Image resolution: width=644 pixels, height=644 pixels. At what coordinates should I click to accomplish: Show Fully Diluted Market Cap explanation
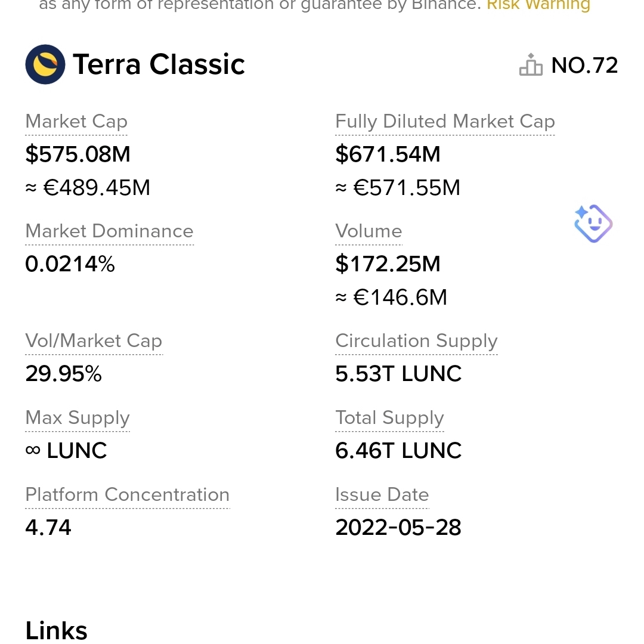click(x=445, y=122)
